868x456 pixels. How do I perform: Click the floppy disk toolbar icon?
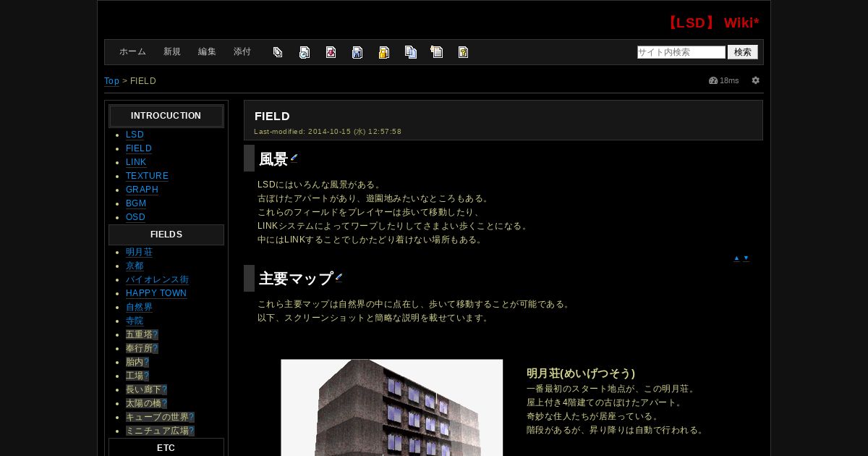click(x=357, y=52)
